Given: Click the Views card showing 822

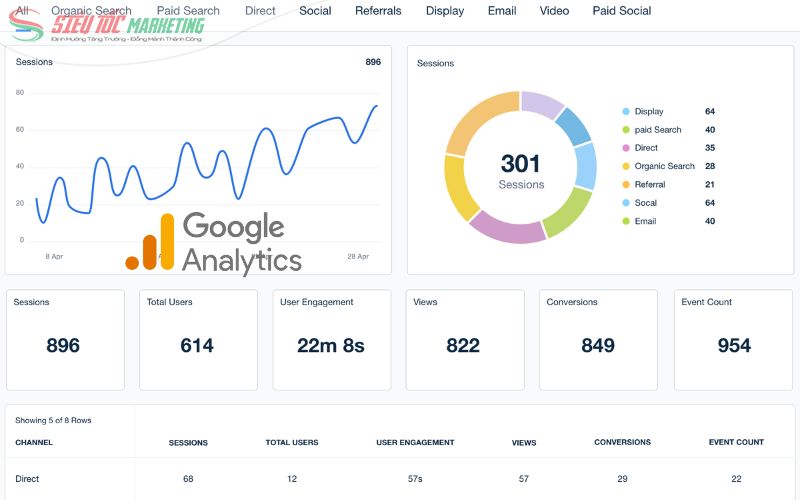Looking at the screenshot, I should (465, 340).
